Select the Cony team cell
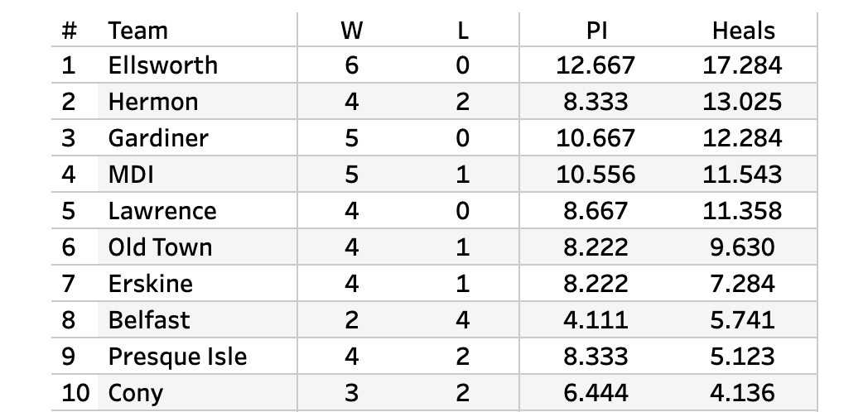The image size is (868, 412). pos(136,393)
